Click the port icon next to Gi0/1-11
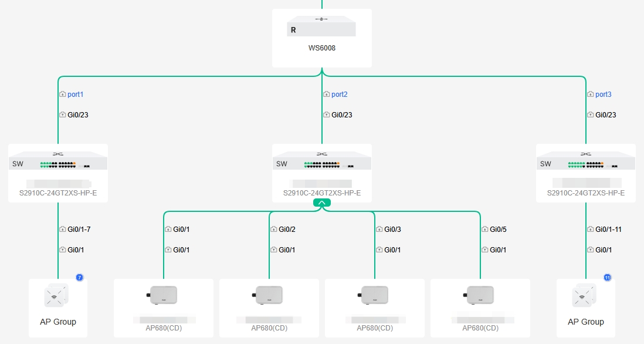 coord(590,229)
